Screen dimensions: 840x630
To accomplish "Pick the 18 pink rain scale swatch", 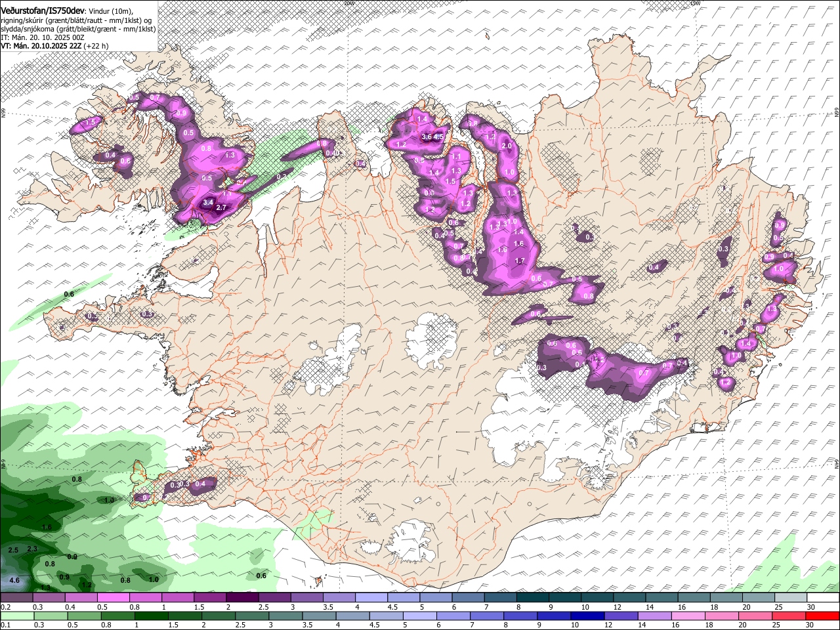I will pyautogui.click(x=722, y=616).
